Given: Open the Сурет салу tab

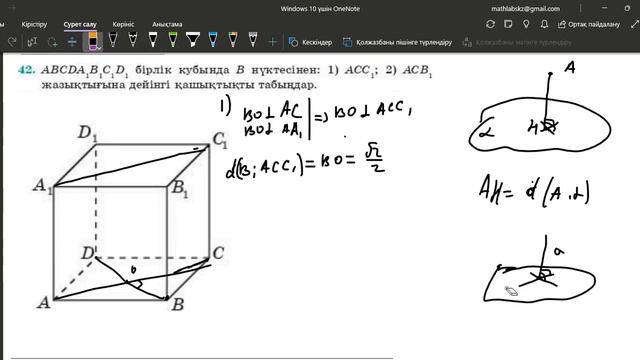Looking at the screenshot, I should (x=80, y=24).
